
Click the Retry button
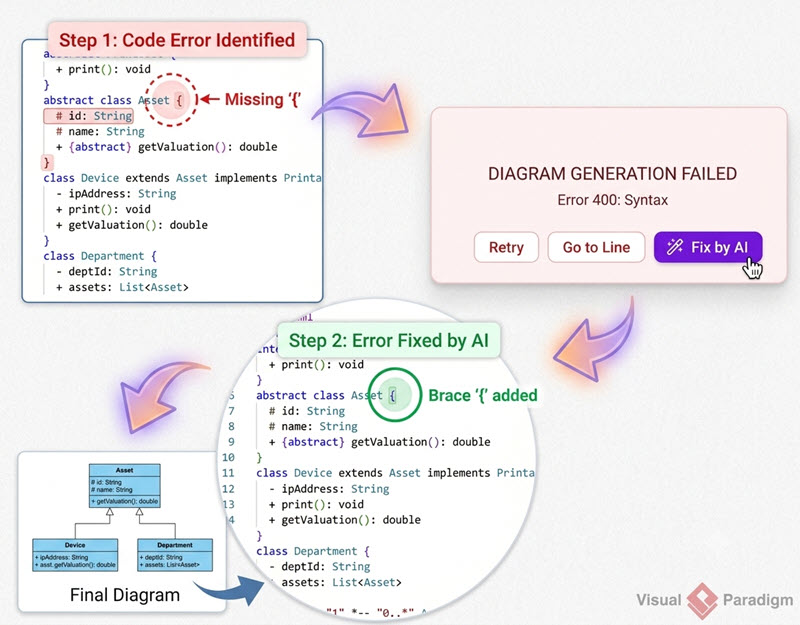click(x=506, y=247)
